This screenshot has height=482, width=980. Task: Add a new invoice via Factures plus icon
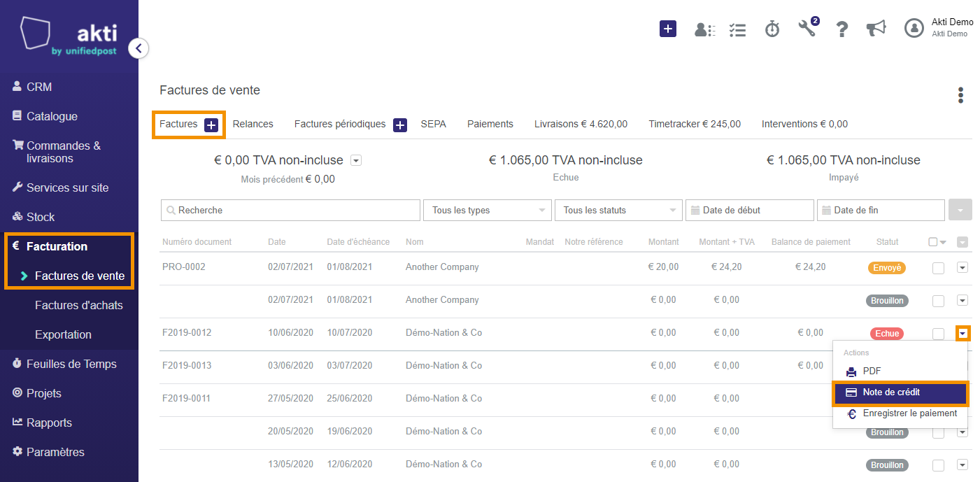[211, 125]
